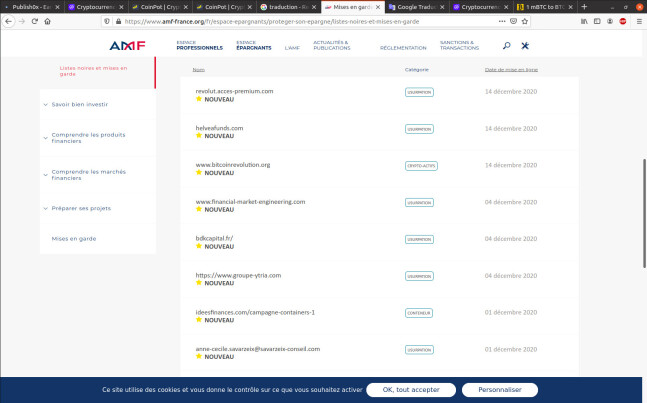This screenshot has height=403, width=647.
Task: Click the page vertical scrollbar
Action: coord(644,213)
